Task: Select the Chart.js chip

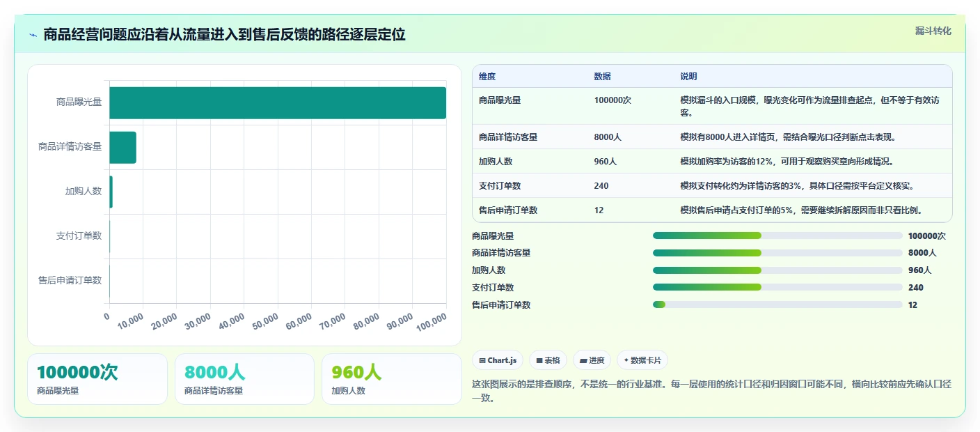Action: (498, 360)
